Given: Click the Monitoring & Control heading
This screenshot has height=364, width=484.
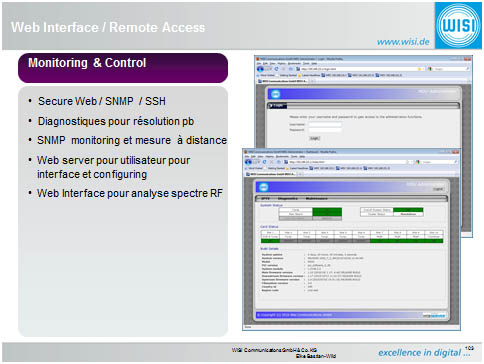Looking at the screenshot, I should coord(87,63).
